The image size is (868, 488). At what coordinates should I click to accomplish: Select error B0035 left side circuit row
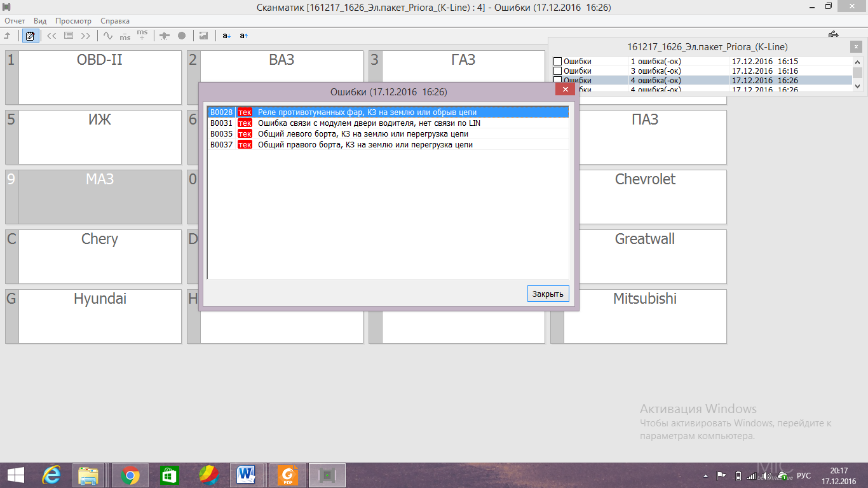coord(388,134)
